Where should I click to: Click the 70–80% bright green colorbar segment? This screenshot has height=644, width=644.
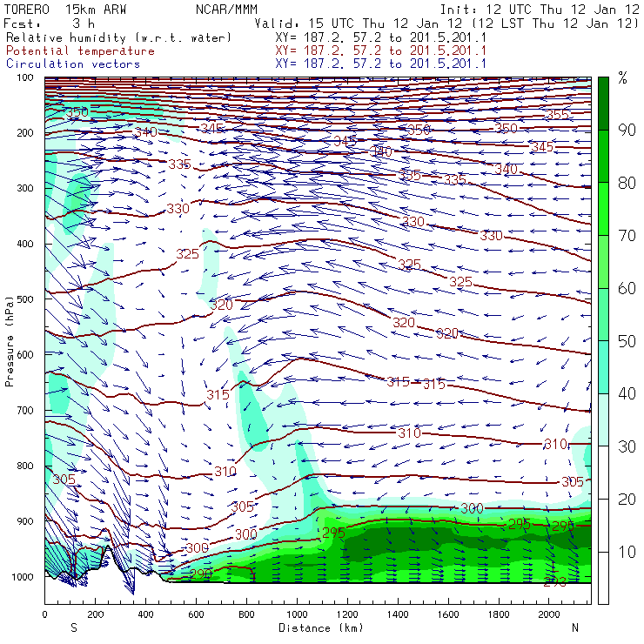click(x=603, y=209)
